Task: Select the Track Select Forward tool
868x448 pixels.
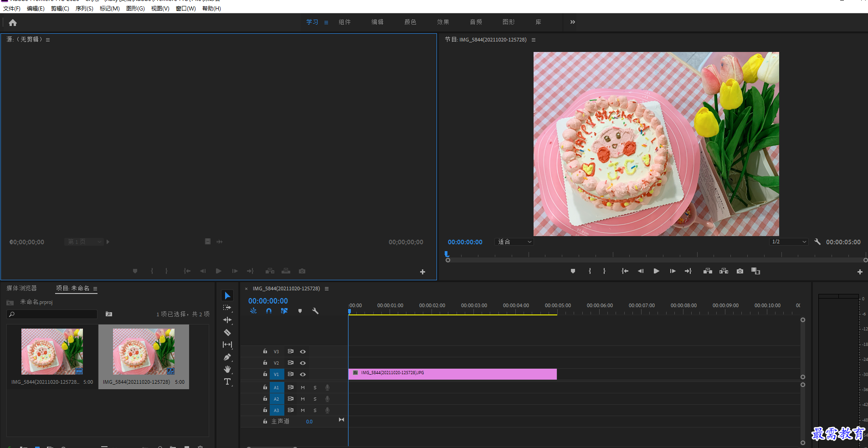Action: [x=227, y=308]
